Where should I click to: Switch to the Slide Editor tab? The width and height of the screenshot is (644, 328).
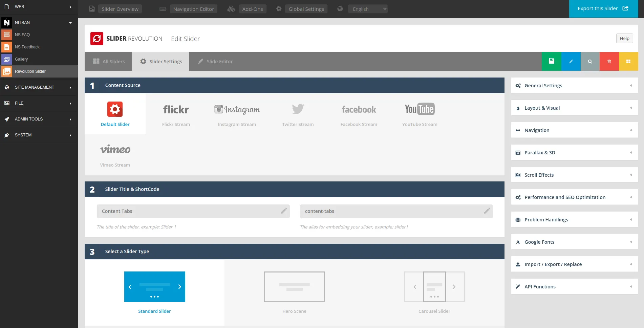click(x=215, y=61)
